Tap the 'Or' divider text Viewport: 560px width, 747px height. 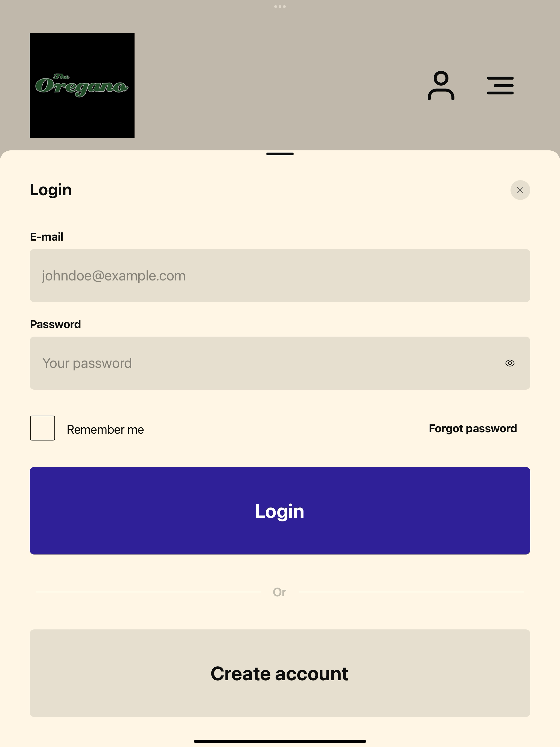point(280,592)
